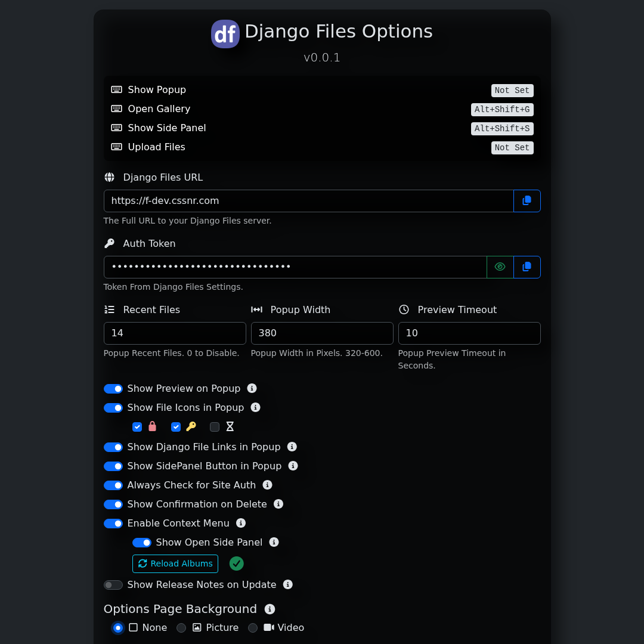Screen dimensions: 644x644
Task: Disable Show Confirmation on Delete
Action: click(x=113, y=504)
